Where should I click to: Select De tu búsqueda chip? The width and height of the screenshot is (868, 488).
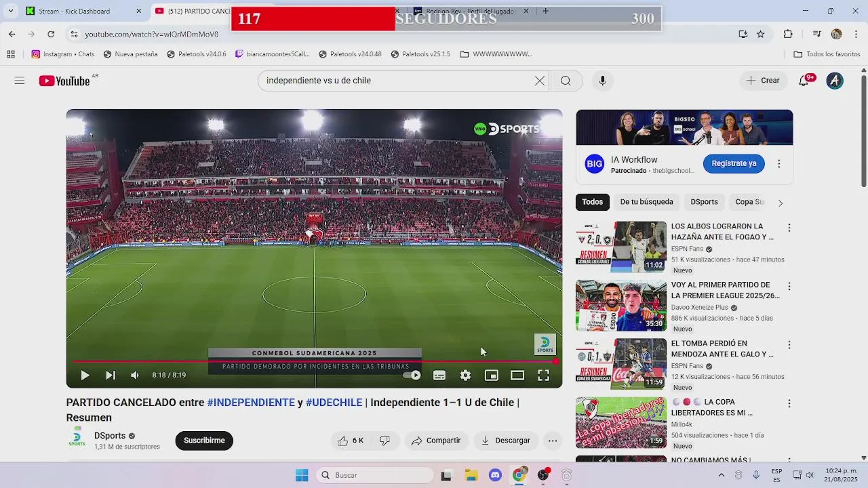coord(646,202)
